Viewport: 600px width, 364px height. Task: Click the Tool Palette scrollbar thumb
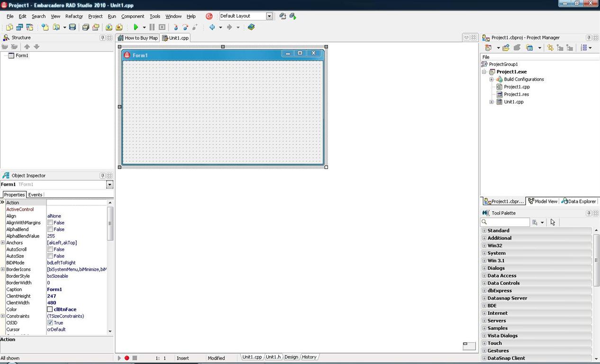click(x=596, y=260)
